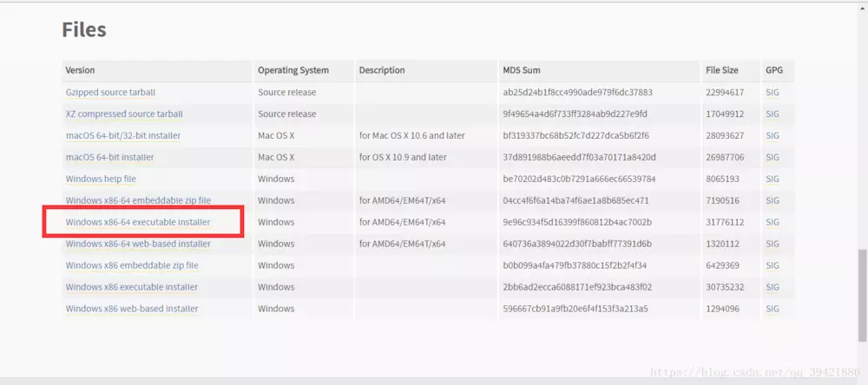The image size is (868, 385).
Task: Select MD5 sum 04cc4f6f6a14ba74f6ae1a8b685ec471
Action: [x=575, y=200]
